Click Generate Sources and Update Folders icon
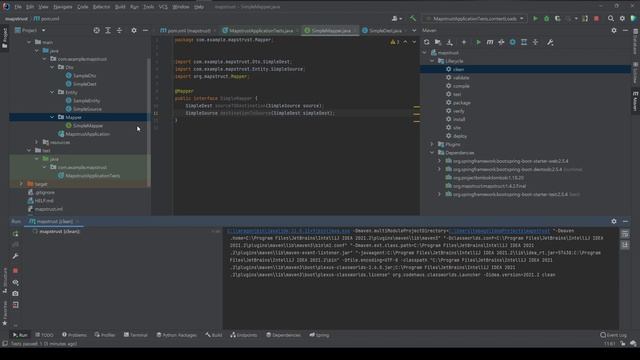 (438, 42)
